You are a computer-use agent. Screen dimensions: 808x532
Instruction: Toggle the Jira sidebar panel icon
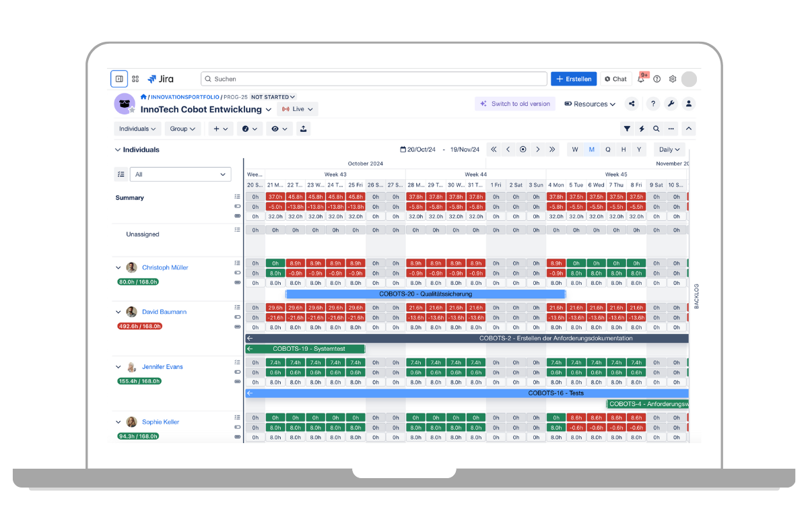click(119, 79)
